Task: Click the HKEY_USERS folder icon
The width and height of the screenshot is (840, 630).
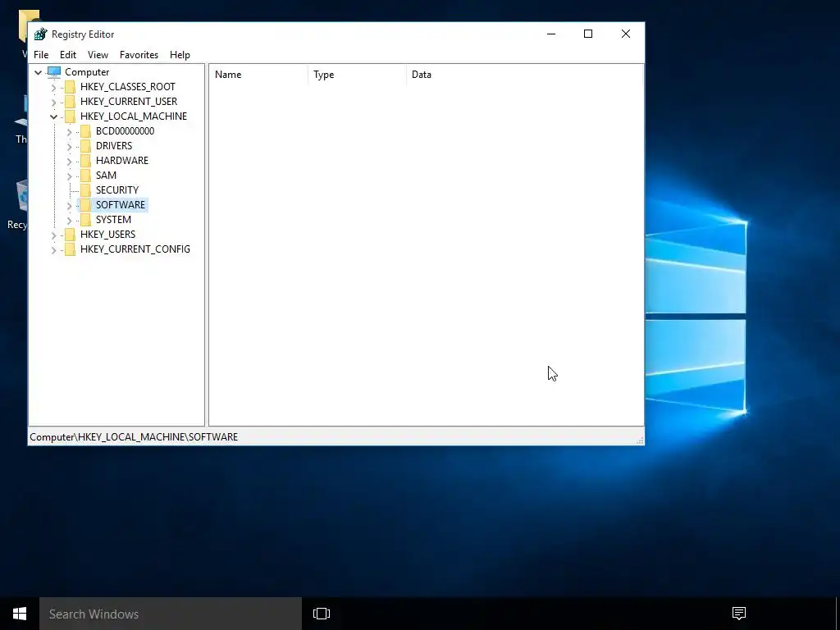Action: [70, 235]
